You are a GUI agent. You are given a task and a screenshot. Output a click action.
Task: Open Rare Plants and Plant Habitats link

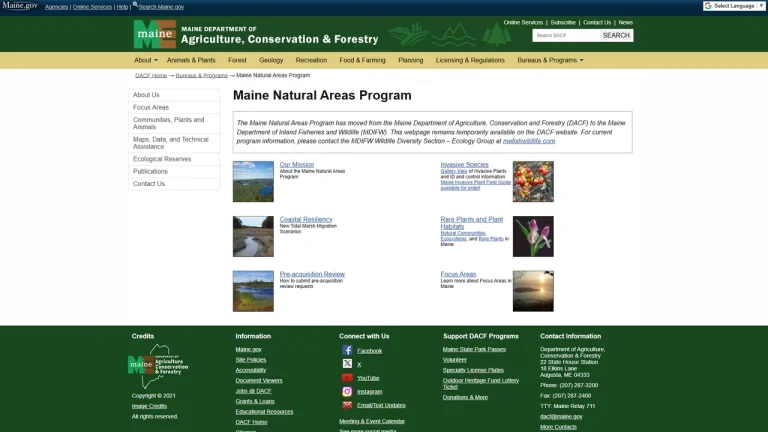coord(471,223)
